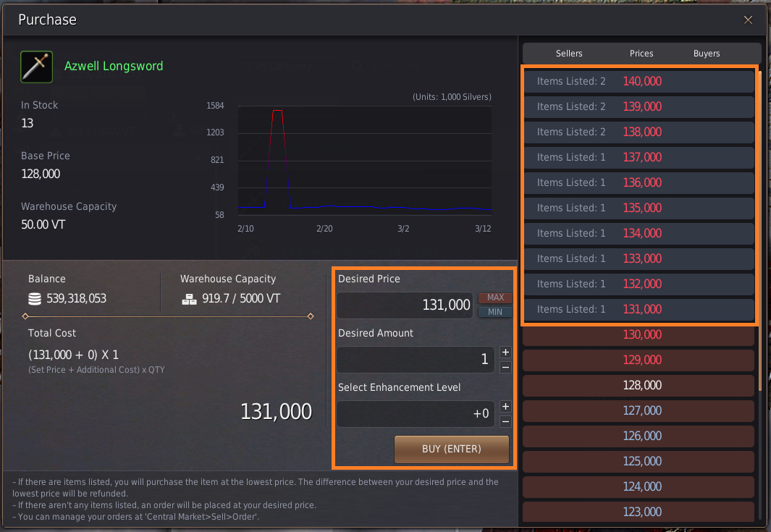Select the 137,000 price row
This screenshot has width=771, height=532.
(639, 157)
